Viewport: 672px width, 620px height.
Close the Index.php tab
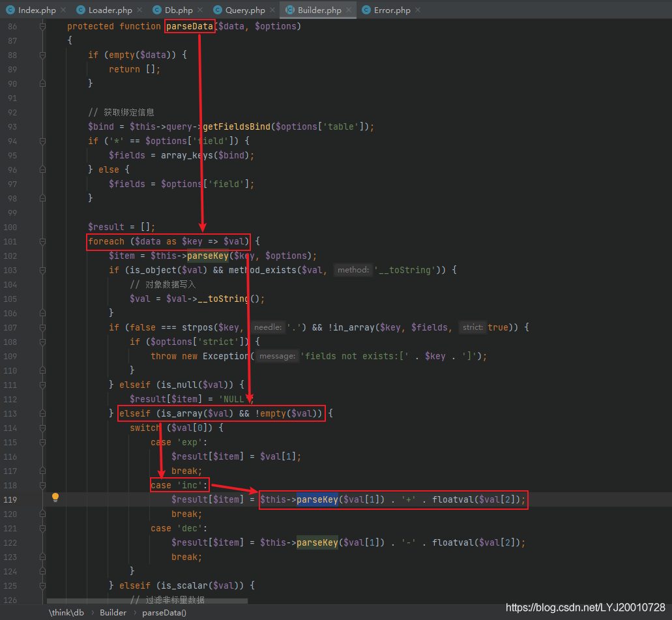tap(63, 10)
